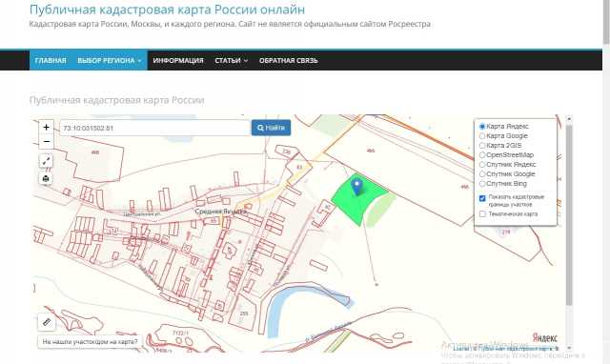The height and width of the screenshot is (364, 610).
Task: Choose the Спутник Яндекс map layer
Action: tap(482, 165)
